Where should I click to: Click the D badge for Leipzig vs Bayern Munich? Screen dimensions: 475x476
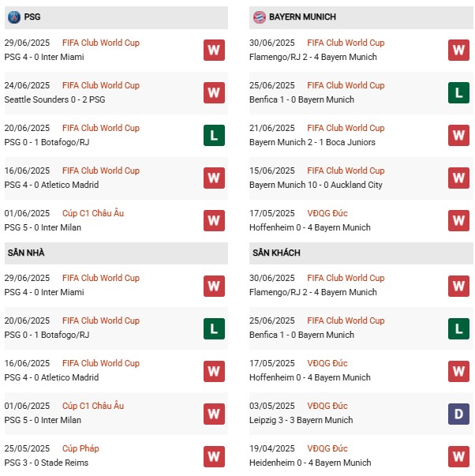458,414
